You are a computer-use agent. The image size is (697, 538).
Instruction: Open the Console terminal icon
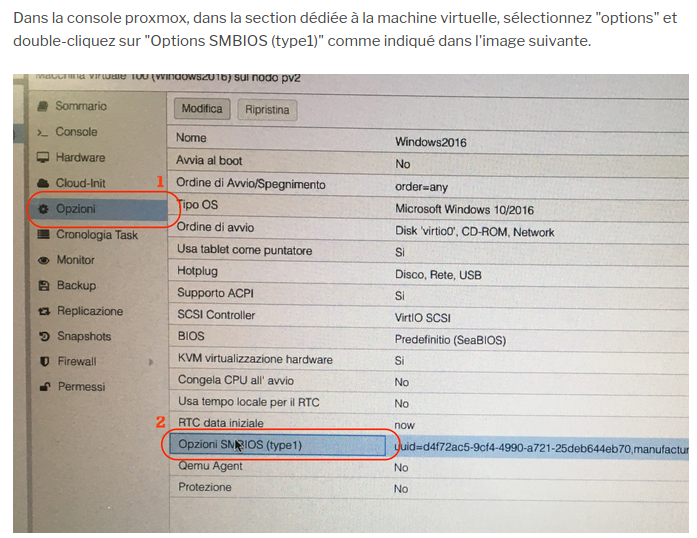[x=42, y=133]
